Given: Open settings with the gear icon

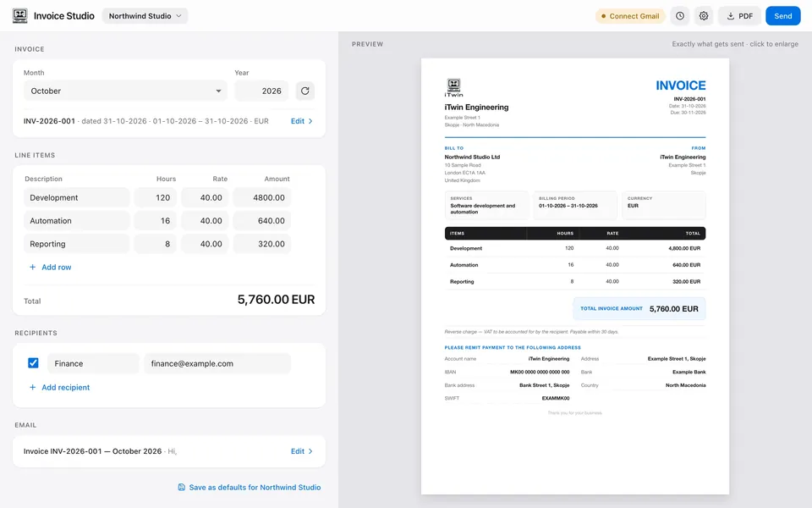Looking at the screenshot, I should point(704,16).
